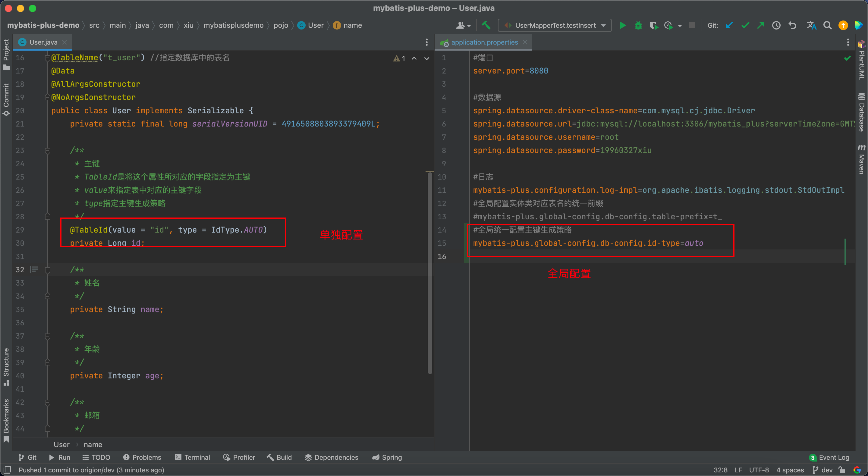Rollback changes with undo arrow icon
Screen dimensions: 868x476
click(792, 25)
